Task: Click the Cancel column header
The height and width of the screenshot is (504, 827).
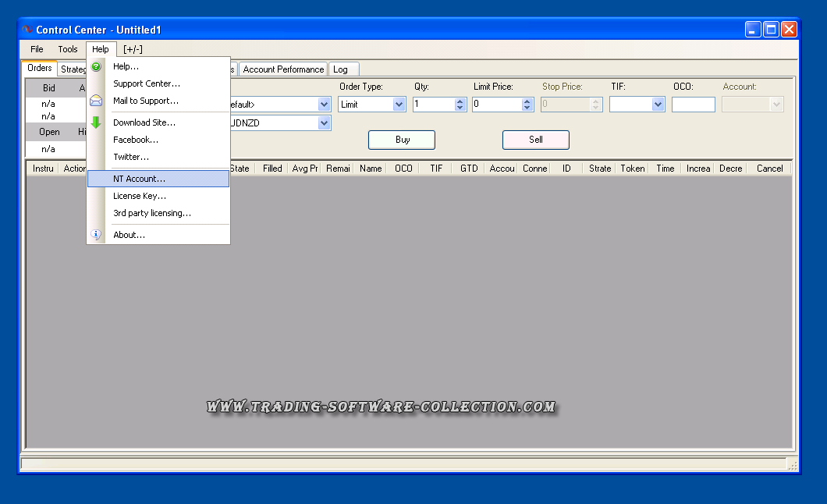Action: click(769, 169)
